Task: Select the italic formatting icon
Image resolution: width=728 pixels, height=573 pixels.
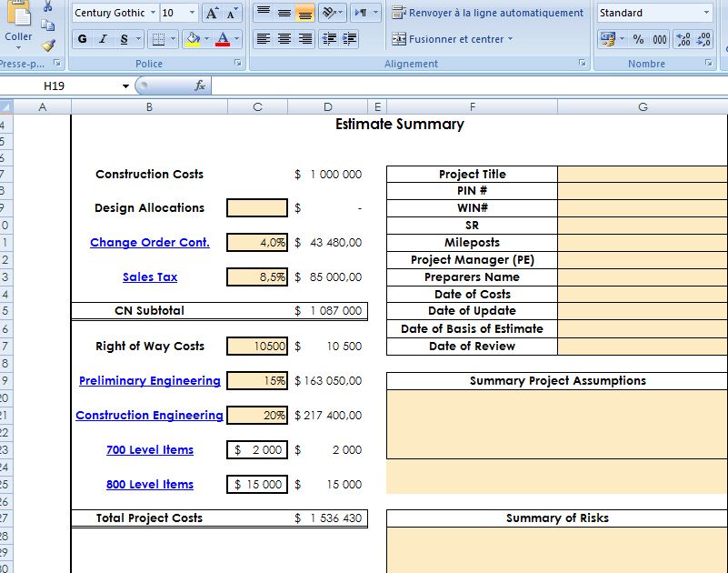Action: (102, 38)
